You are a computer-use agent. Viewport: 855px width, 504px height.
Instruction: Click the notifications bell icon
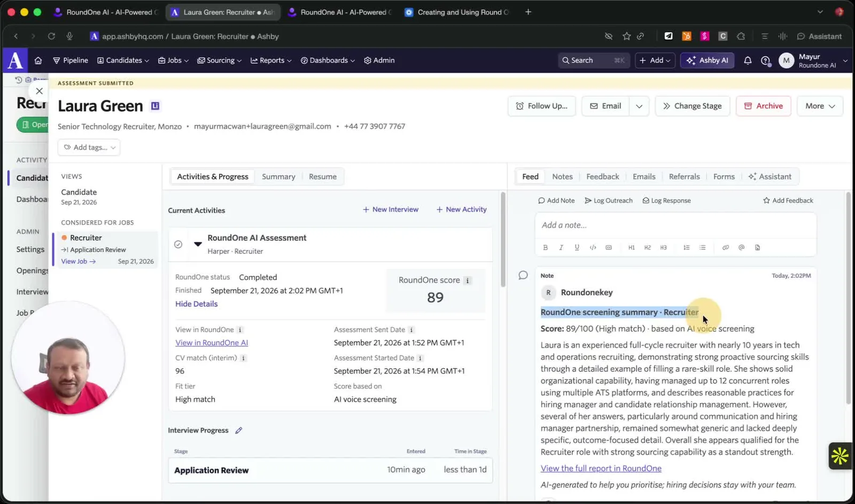coord(748,60)
